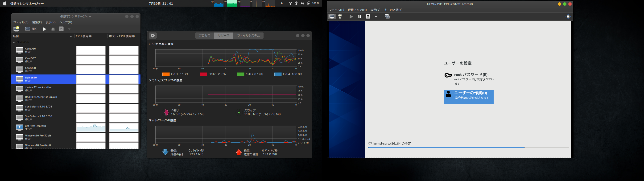Open the snapshots manager icon
Viewport: 644px width, 181px height.
point(387,16)
